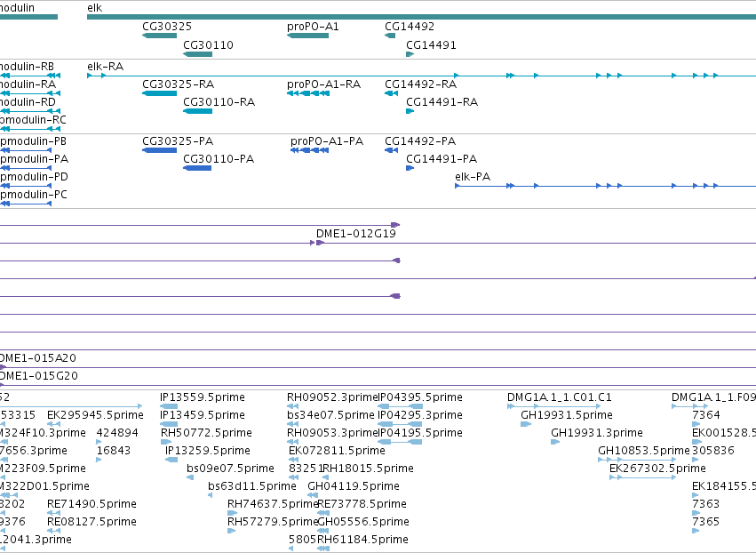The image size is (756, 553).
Task: Click the CG14491-RA transcript arrow
Action: (410, 111)
